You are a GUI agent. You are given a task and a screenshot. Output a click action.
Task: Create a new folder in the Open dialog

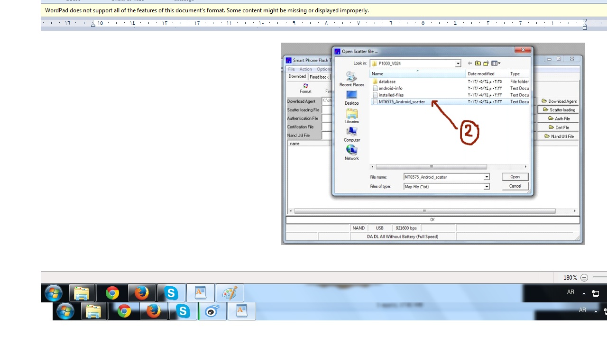(x=486, y=64)
